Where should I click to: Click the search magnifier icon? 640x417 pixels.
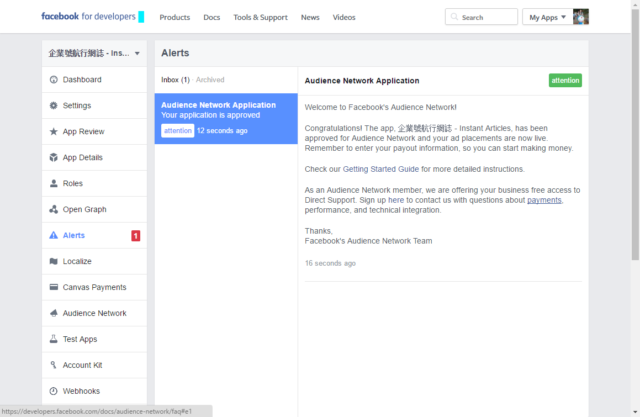454,17
